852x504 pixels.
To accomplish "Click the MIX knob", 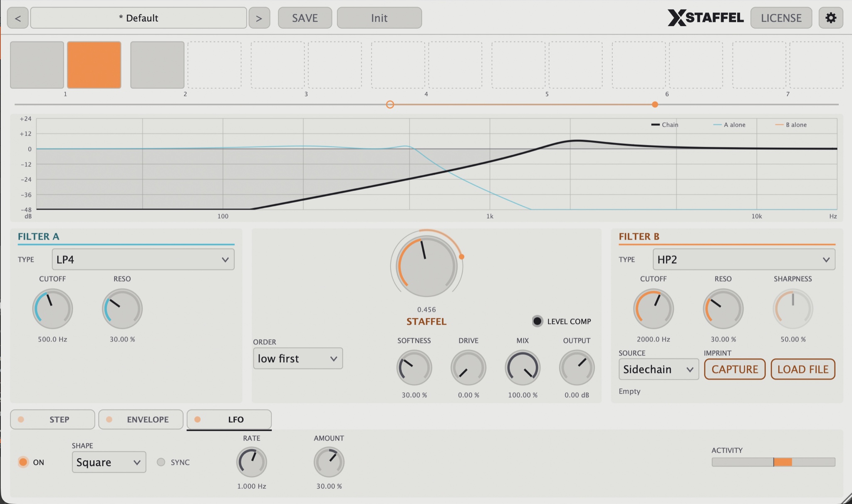I will pyautogui.click(x=523, y=368).
